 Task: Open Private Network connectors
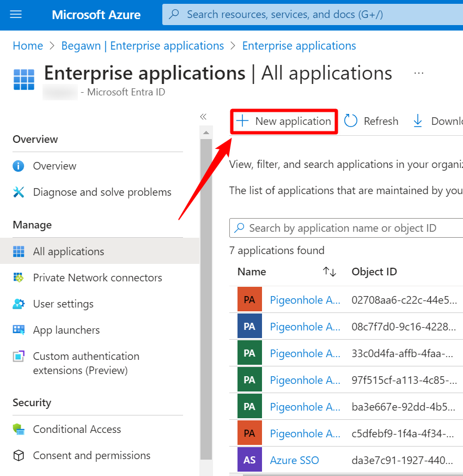pos(98,278)
